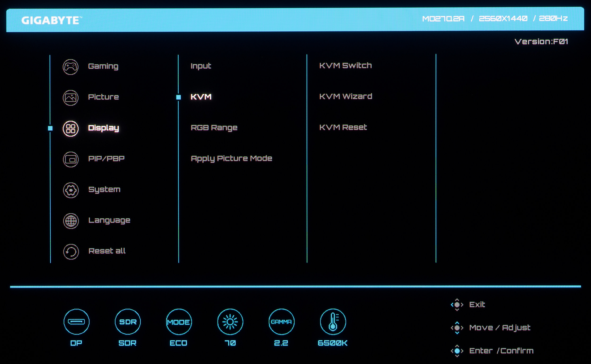Select the Picture menu icon

click(x=70, y=97)
